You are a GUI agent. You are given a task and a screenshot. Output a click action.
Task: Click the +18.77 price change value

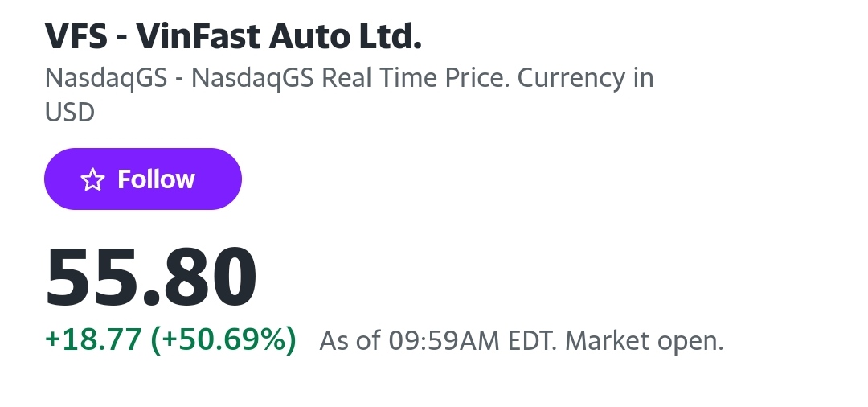[92, 339]
